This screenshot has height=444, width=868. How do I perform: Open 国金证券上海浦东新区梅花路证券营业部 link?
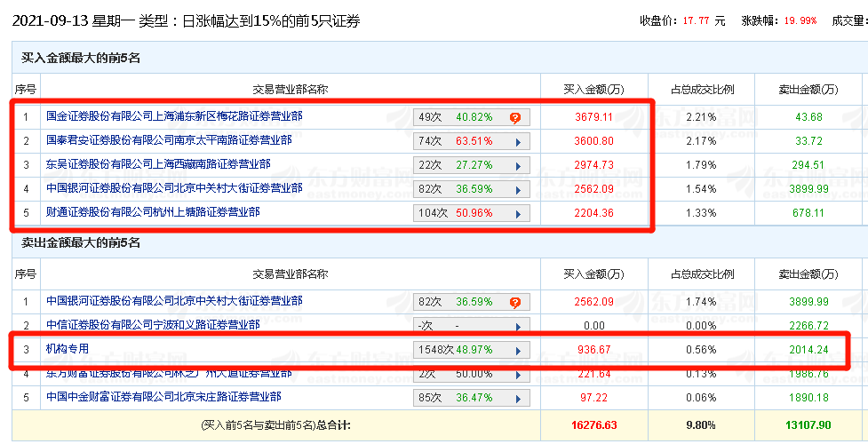[x=174, y=116]
